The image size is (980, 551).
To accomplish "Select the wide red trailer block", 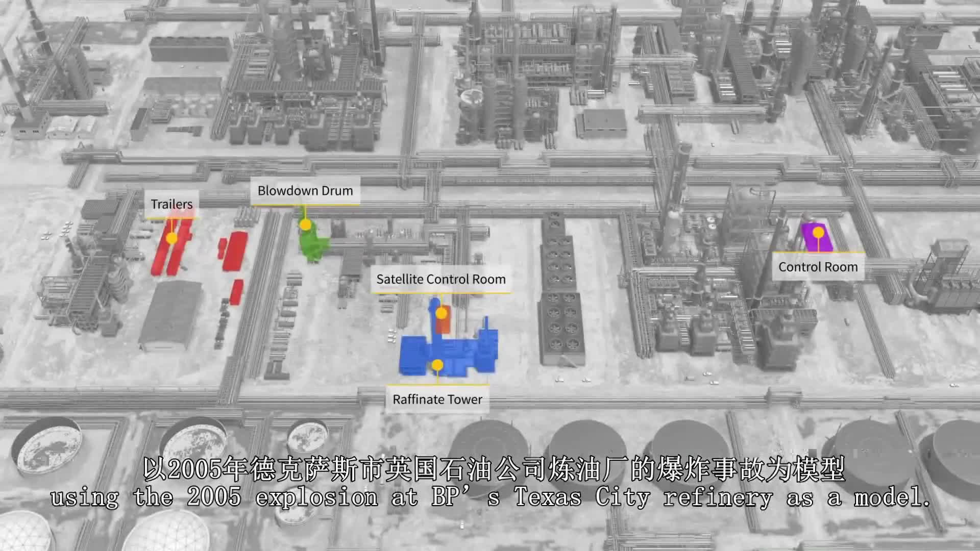I will coord(236,251).
